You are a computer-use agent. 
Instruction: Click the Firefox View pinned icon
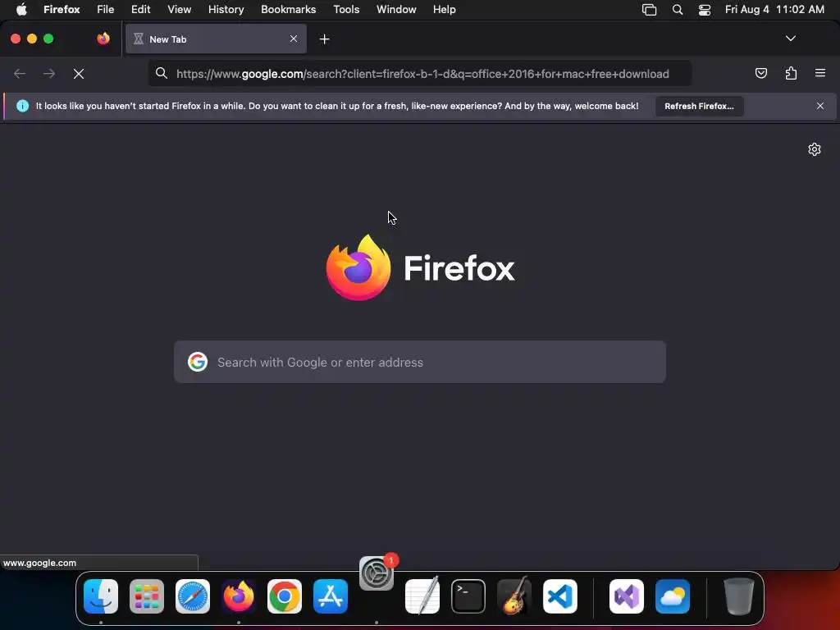(x=103, y=39)
